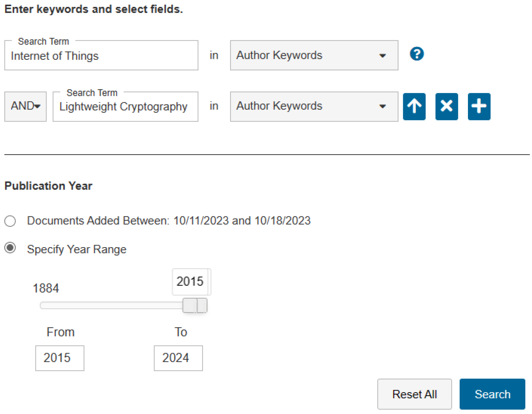Click the left year range slider handle

point(190,305)
